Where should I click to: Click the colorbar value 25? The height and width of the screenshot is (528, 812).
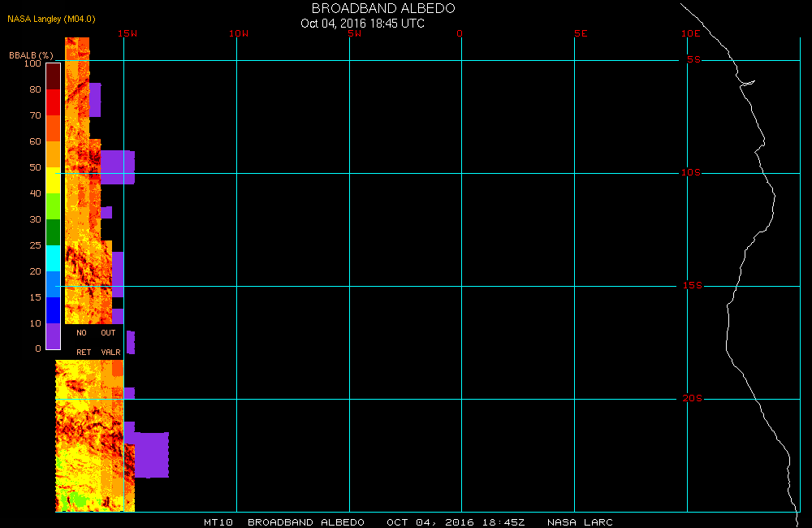pyautogui.click(x=35, y=245)
